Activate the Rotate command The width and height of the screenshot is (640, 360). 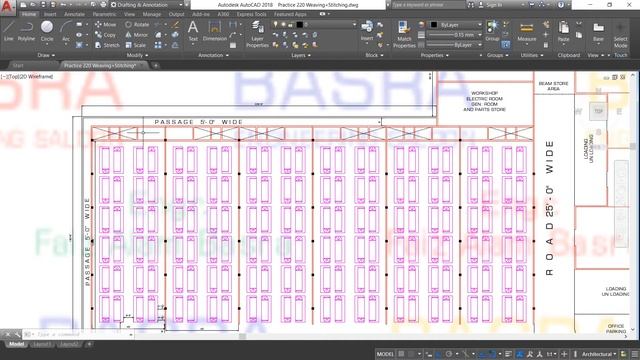click(137, 24)
